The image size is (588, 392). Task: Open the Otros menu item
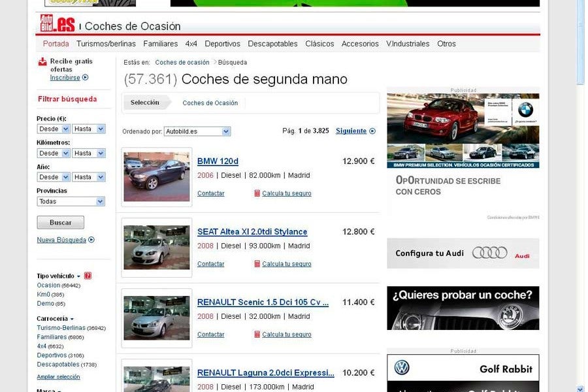pos(447,44)
